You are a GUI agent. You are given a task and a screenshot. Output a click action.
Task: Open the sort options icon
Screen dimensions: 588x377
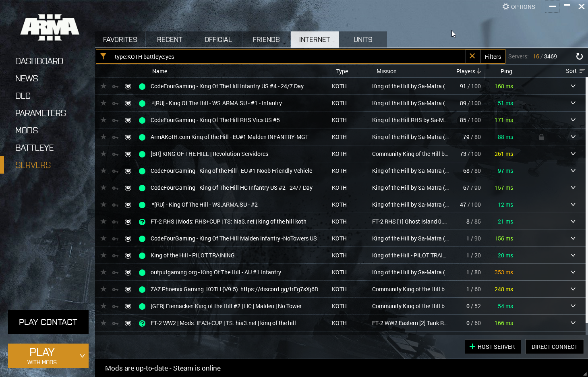tap(582, 71)
